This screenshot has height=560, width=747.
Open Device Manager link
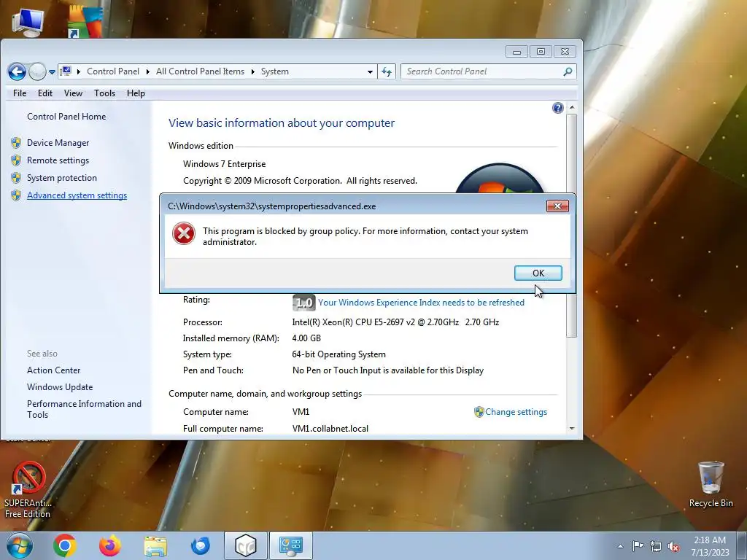pyautogui.click(x=58, y=143)
